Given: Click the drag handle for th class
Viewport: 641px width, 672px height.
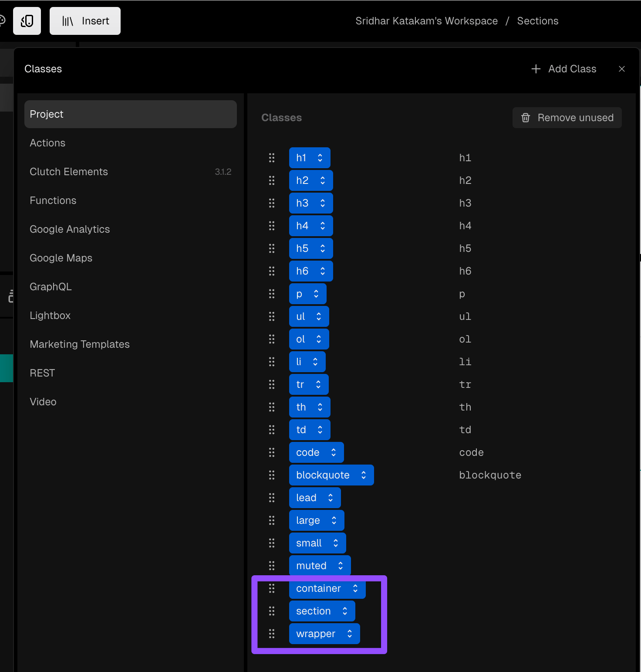Looking at the screenshot, I should click(x=272, y=407).
